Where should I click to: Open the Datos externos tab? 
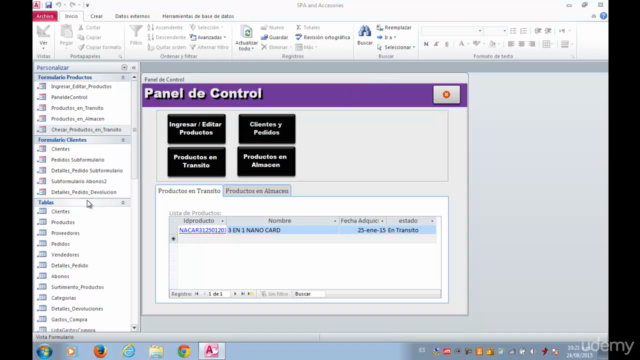tap(132, 16)
